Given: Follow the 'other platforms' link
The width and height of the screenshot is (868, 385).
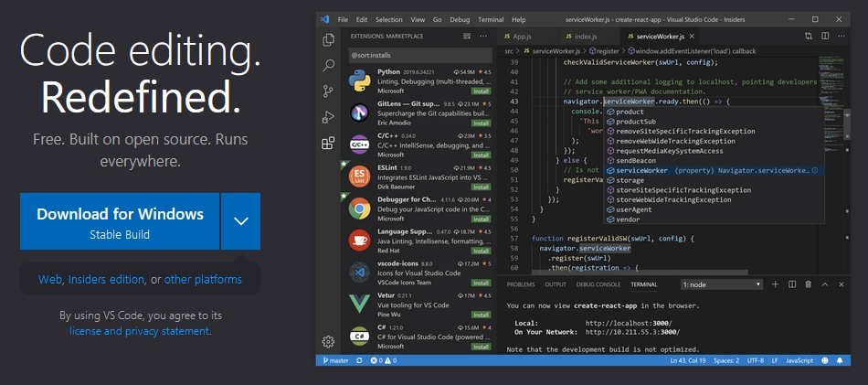Looking at the screenshot, I should click(x=203, y=279).
